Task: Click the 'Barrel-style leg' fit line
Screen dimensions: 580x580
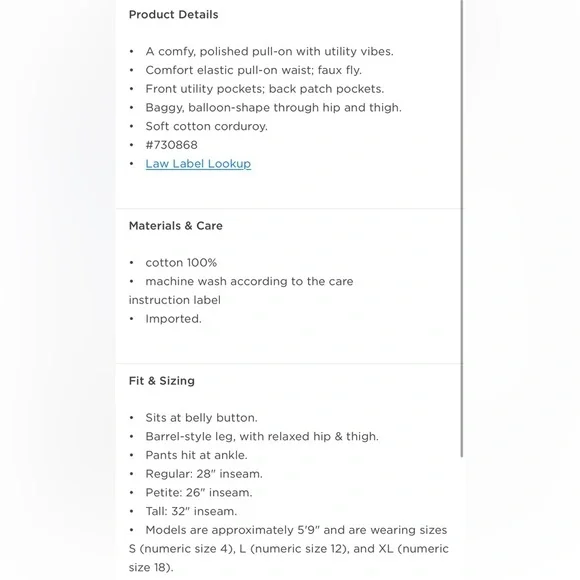Action: click(262, 436)
